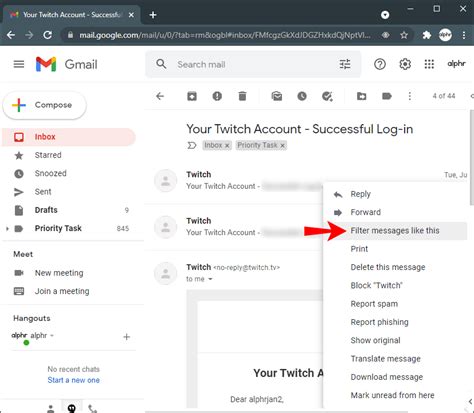The image size is (474, 413).
Task: Click the browser reload button
Action: (x=48, y=35)
